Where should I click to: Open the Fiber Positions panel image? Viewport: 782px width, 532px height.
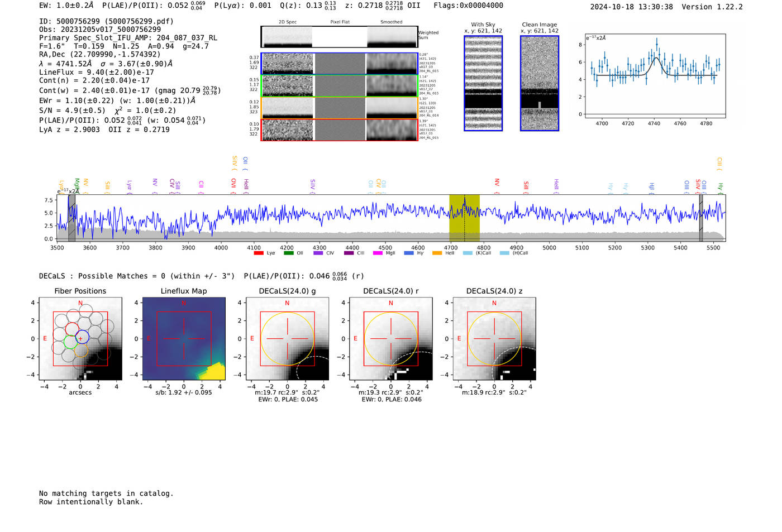pos(80,339)
